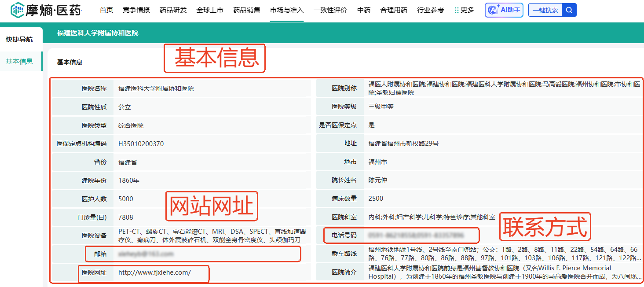This screenshot has width=644, height=287.
Task: Go to 首页 in the navigation bar
Action: pyautogui.click(x=106, y=10)
